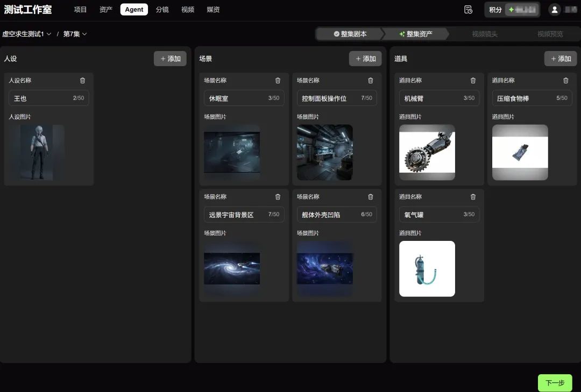Delete the 氧气罐 prop card
This screenshot has width=581, height=392.
point(473,197)
